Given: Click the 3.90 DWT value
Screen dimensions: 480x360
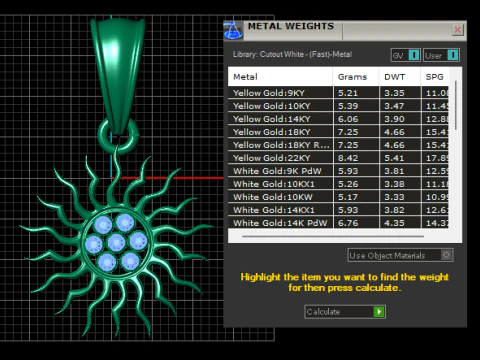Looking at the screenshot, I should tap(394, 119).
